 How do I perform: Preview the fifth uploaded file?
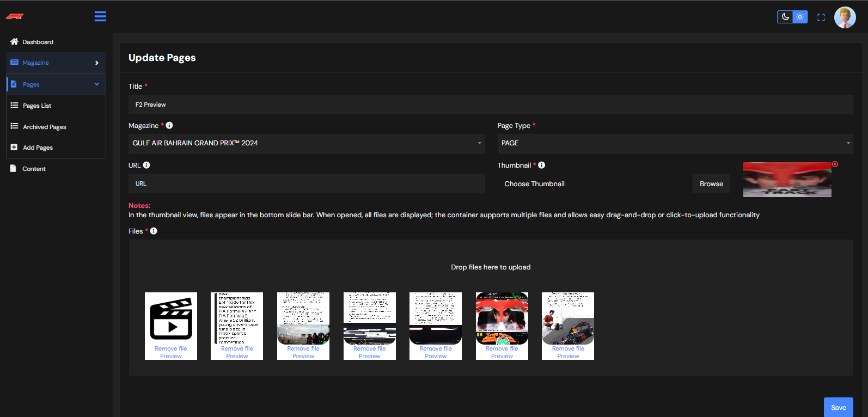click(436, 357)
